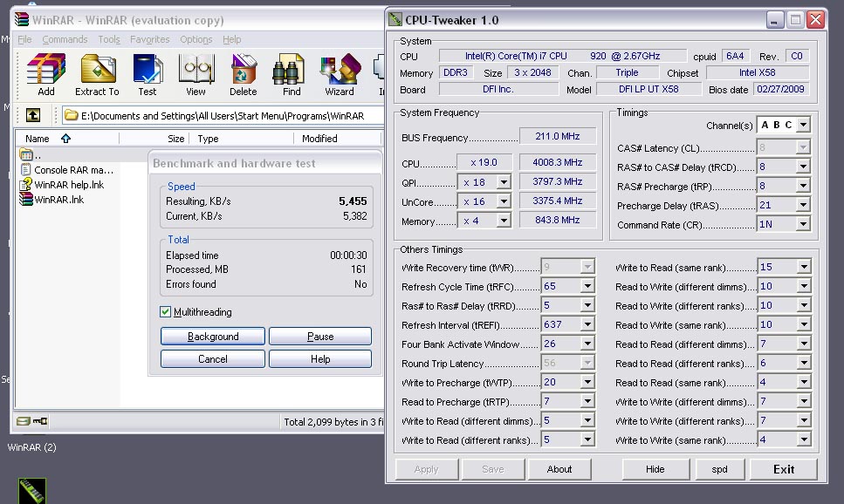Open the QPI multiplier dropdown
The width and height of the screenshot is (844, 504).
[x=504, y=182]
